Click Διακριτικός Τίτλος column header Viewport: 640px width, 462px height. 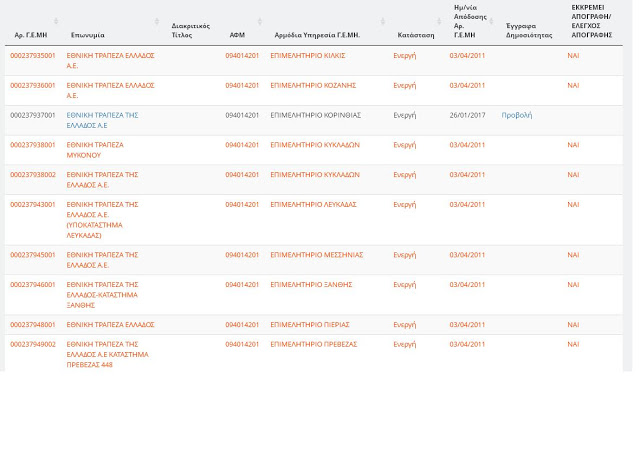(x=191, y=30)
